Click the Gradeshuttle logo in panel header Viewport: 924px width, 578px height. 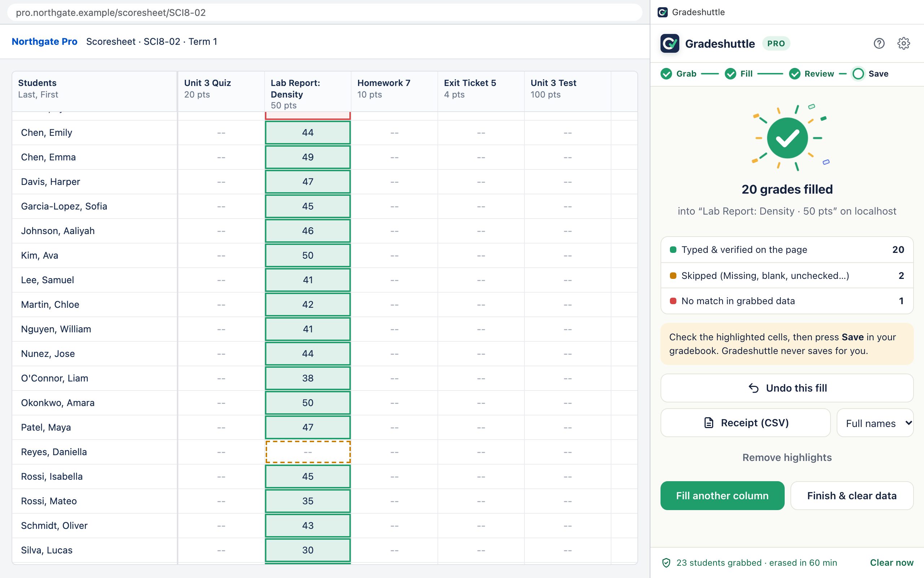(x=670, y=44)
